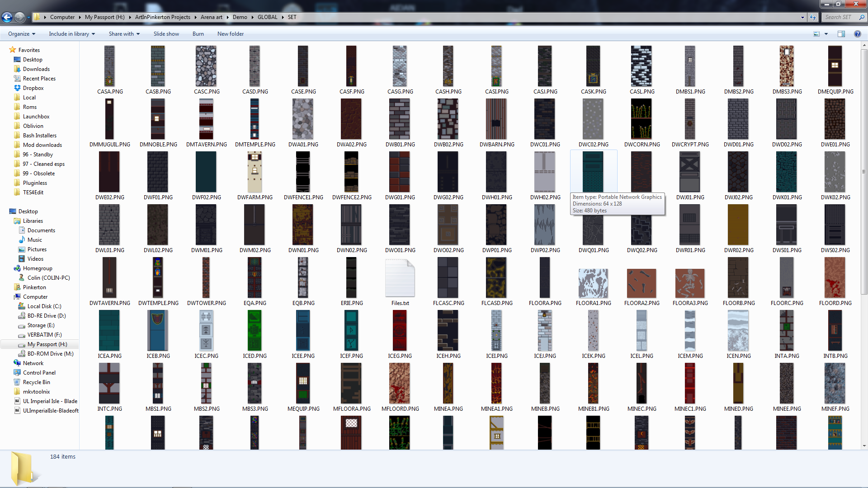Open Dropbox in the Favorites sidebar
This screenshot has height=488, width=868.
[33, 88]
